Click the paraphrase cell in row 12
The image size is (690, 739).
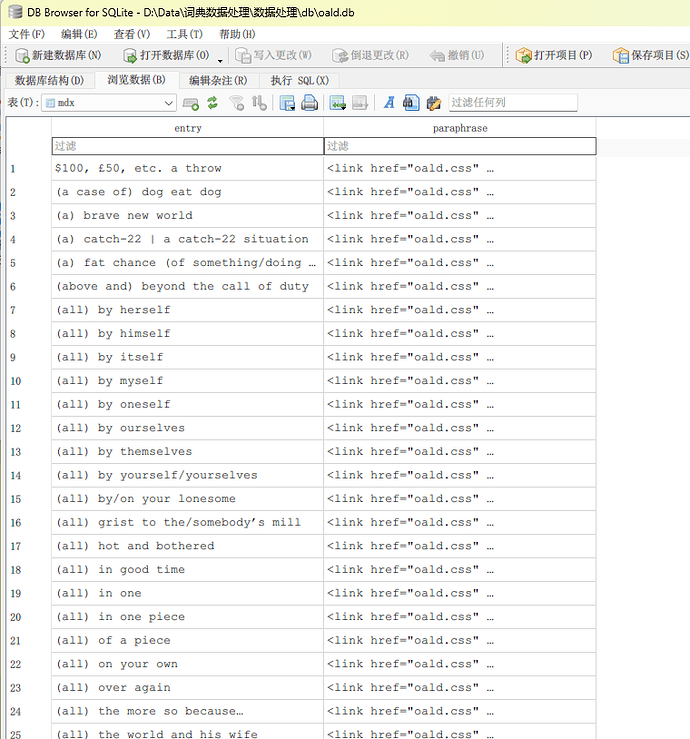[x=460, y=428]
